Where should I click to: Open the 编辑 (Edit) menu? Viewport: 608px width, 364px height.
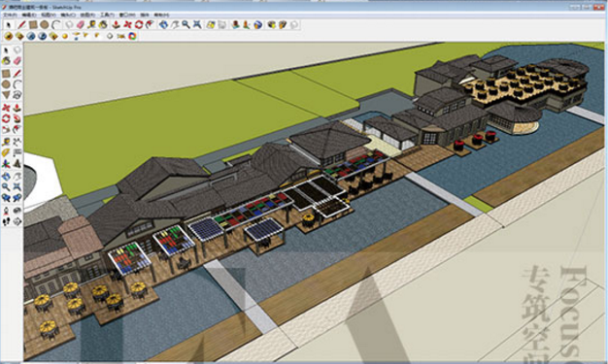[29, 16]
